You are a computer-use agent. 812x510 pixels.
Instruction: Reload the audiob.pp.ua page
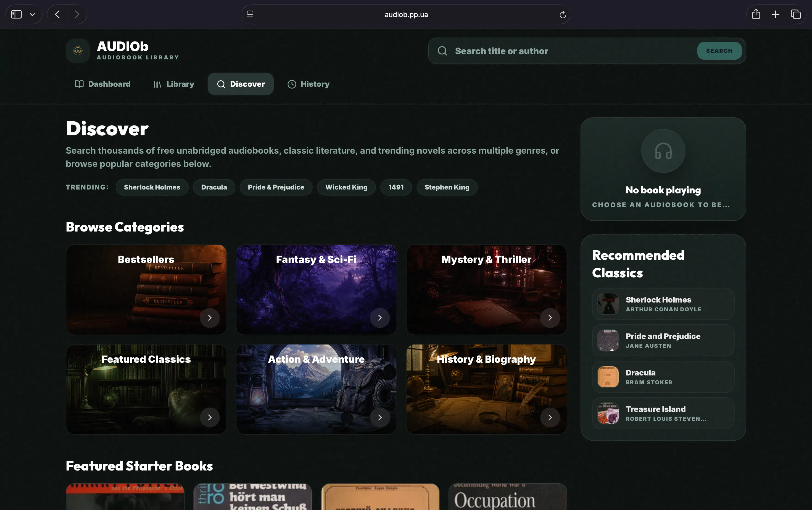[x=563, y=14]
